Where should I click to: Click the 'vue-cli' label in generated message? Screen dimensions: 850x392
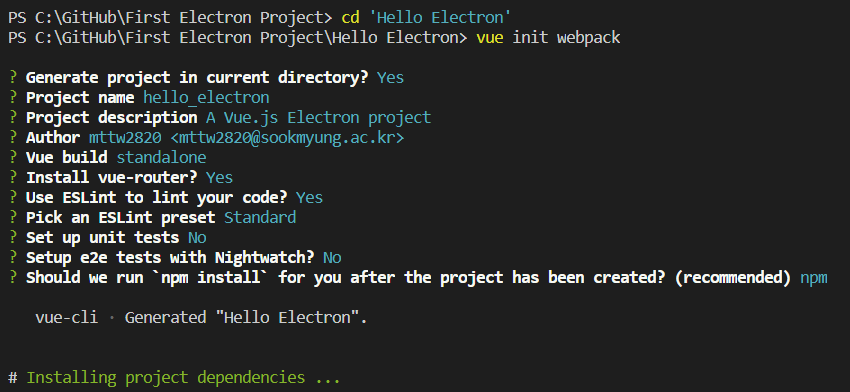pos(67,318)
